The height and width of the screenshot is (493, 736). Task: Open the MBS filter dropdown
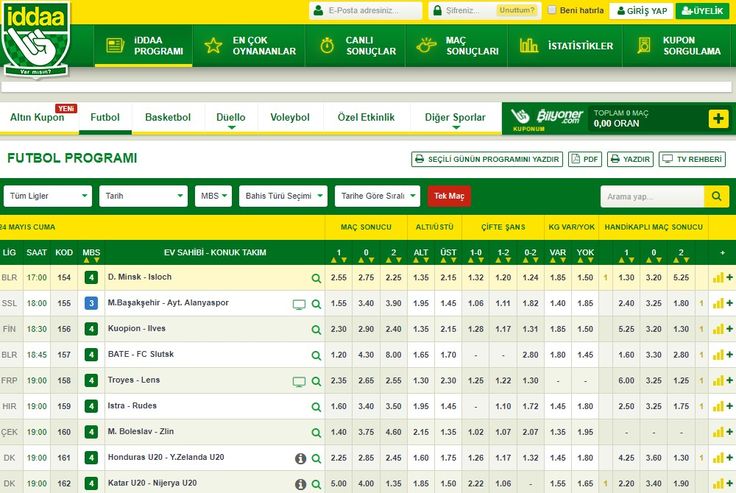click(214, 196)
